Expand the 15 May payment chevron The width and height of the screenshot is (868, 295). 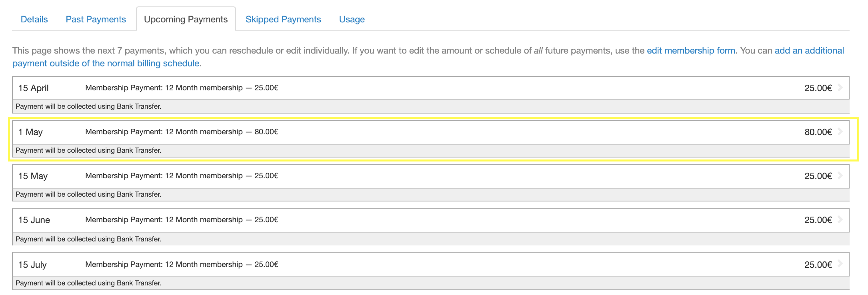coord(840,175)
